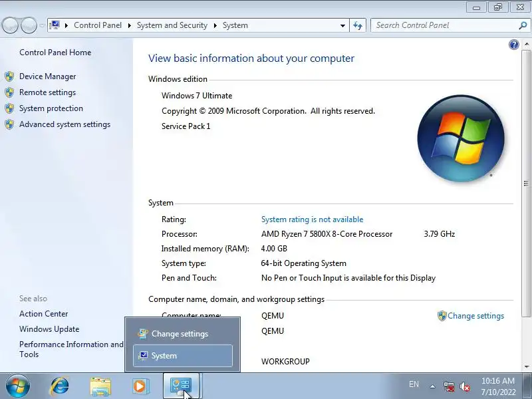The image size is (532, 399).
Task: Click the scrollbar up arrow
Action: pyautogui.click(x=526, y=45)
